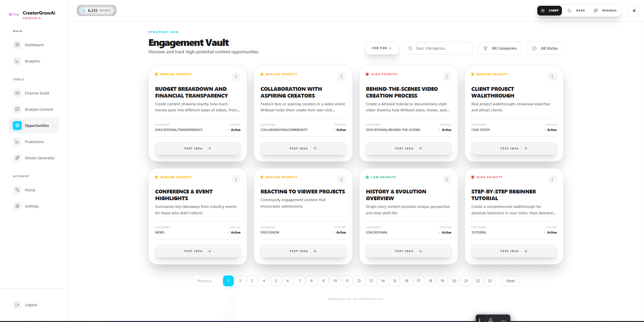Open the Points page under Account

click(x=30, y=190)
